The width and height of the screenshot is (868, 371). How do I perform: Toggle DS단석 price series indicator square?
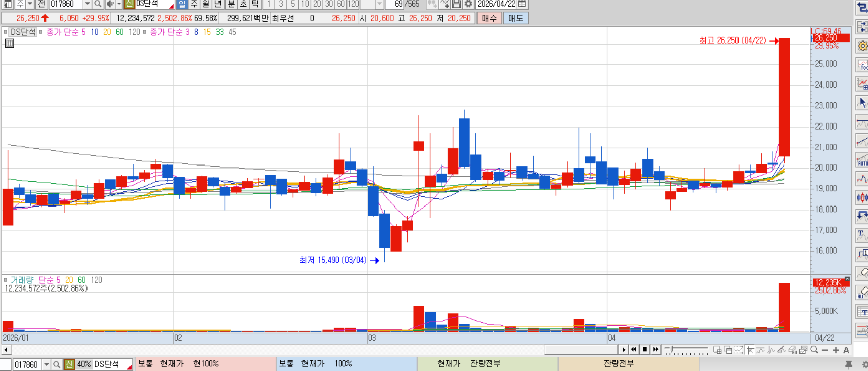coord(6,32)
